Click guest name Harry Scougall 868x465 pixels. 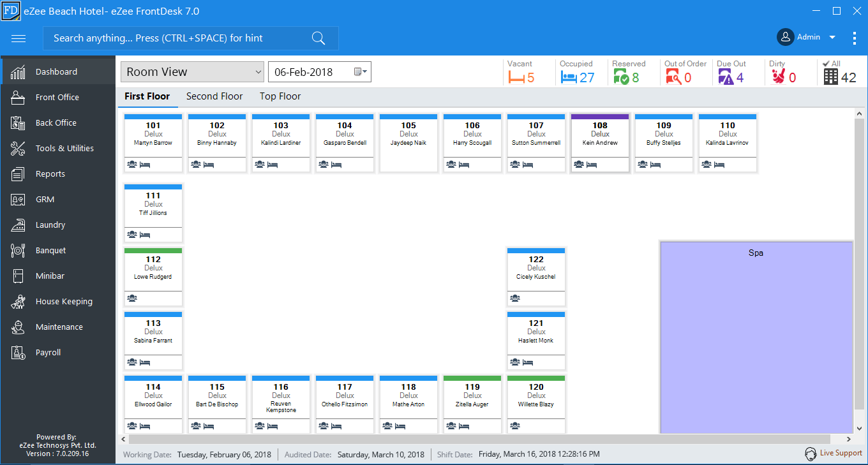(x=472, y=143)
